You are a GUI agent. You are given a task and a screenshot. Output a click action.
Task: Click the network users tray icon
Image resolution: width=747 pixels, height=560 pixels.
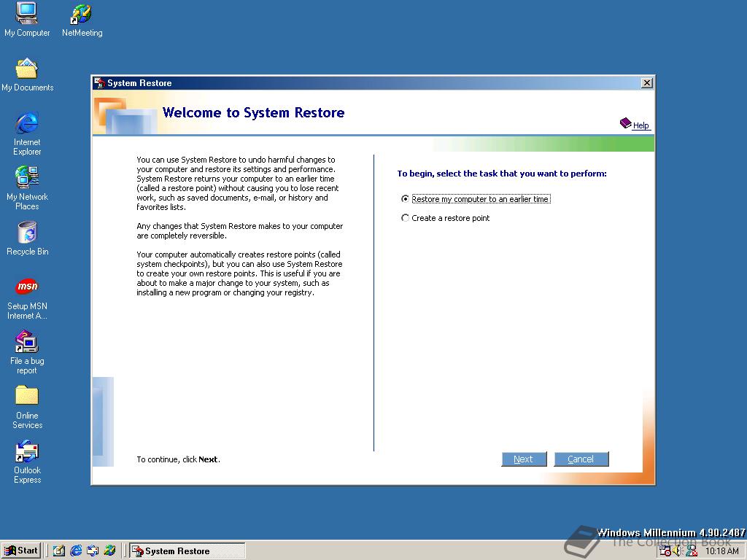pos(692,551)
